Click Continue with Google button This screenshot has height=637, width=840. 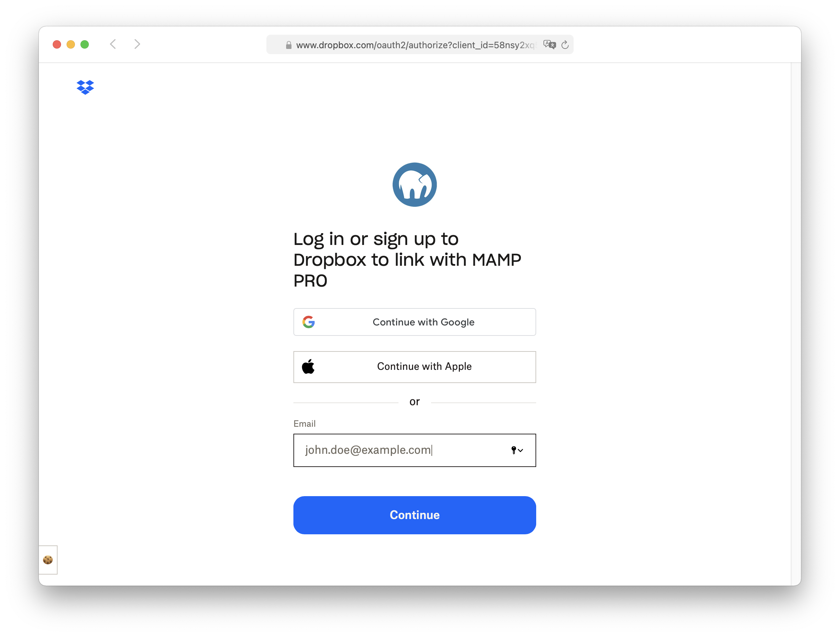pos(415,322)
